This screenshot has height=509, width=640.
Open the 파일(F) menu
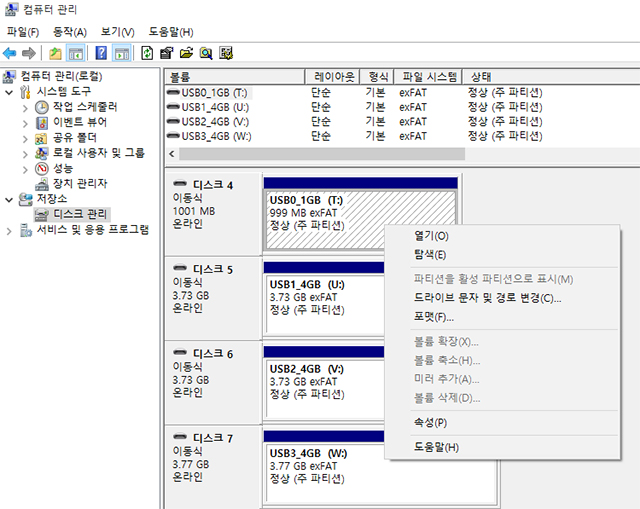pos(23,32)
